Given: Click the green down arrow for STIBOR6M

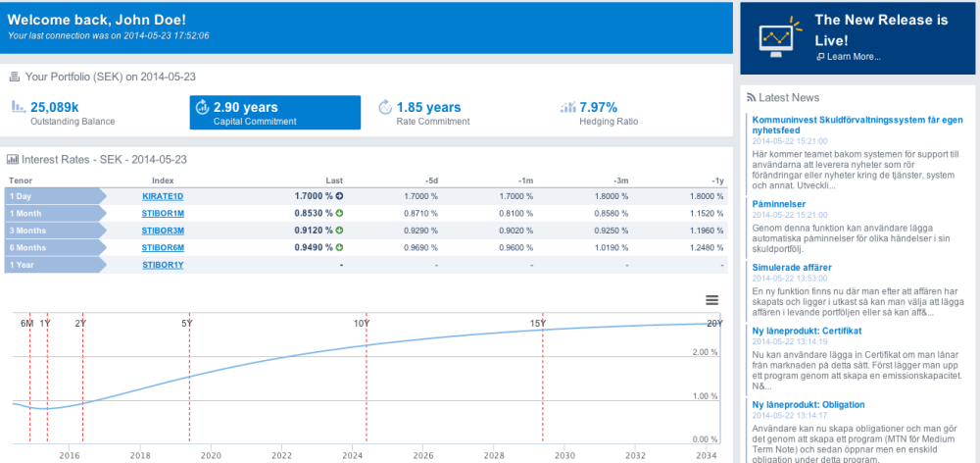Looking at the screenshot, I should pos(340,247).
